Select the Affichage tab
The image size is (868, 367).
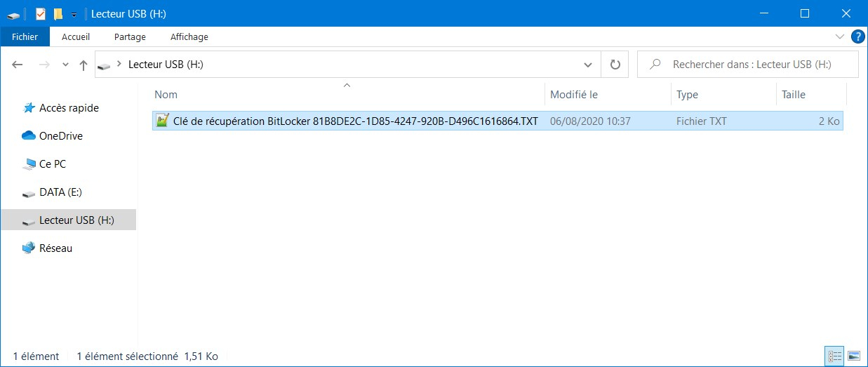click(x=189, y=36)
